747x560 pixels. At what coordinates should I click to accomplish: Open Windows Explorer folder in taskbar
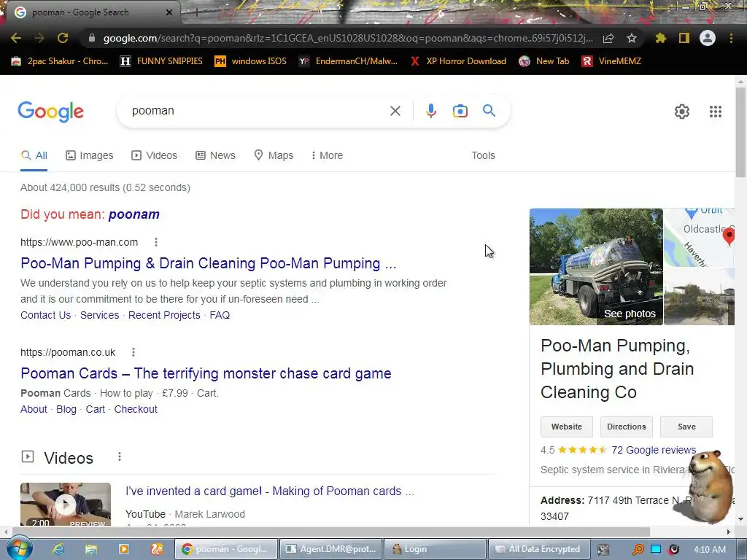[90, 549]
